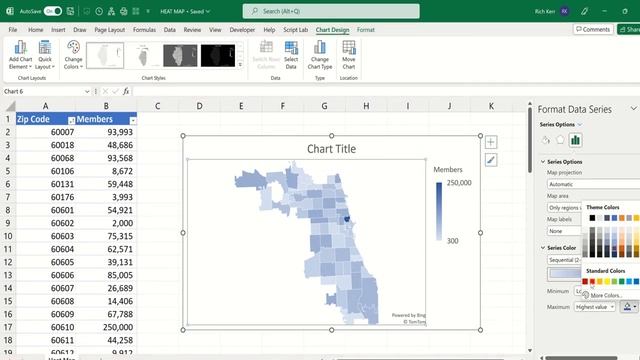The height and width of the screenshot is (360, 640).
Task: Choose the orange theme color swatch
Action: (x=622, y=218)
